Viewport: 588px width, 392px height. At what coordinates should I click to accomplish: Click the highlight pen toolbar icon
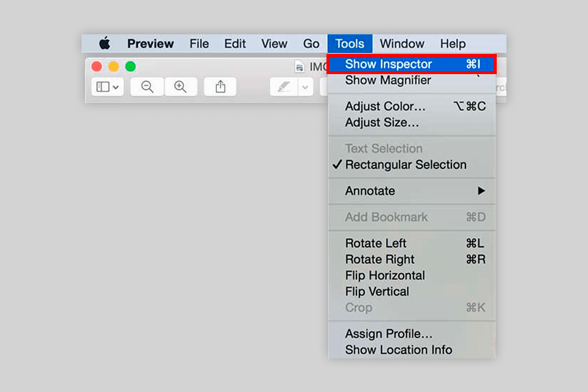coord(284,87)
